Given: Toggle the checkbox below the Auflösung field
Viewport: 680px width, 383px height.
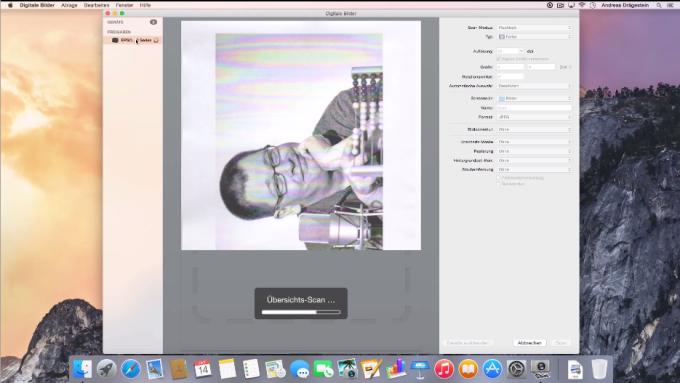Looking at the screenshot, I should (499, 59).
